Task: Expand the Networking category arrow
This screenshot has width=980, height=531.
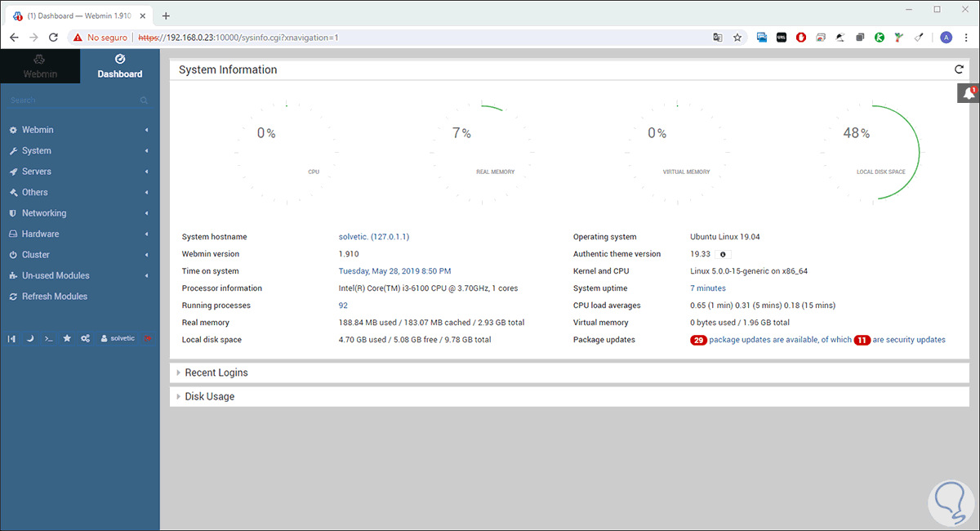Action: 146,213
